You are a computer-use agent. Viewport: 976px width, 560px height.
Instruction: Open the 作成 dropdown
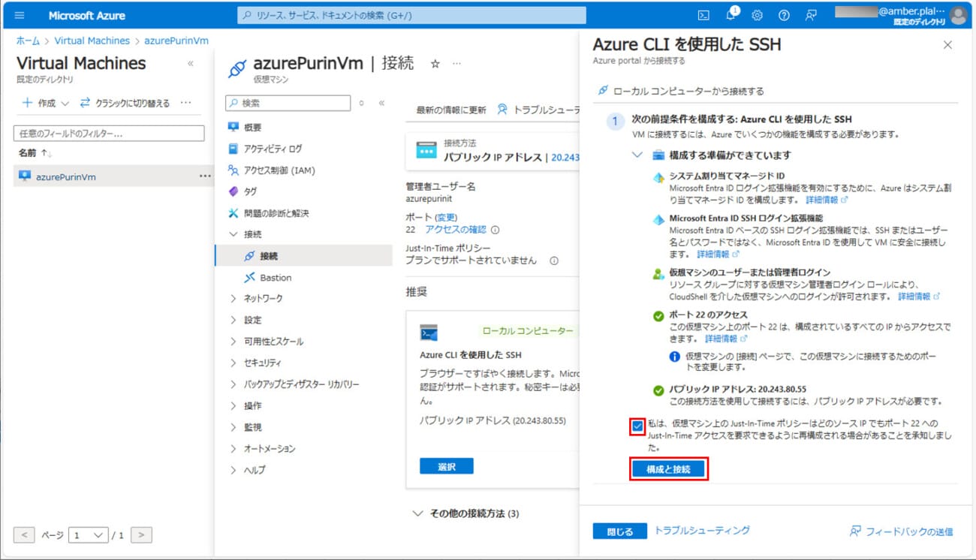click(46, 103)
